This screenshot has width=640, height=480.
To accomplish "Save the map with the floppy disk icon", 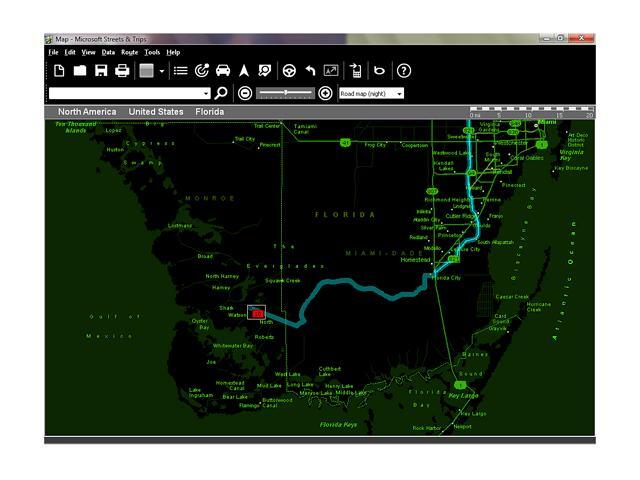I will pos(101,71).
